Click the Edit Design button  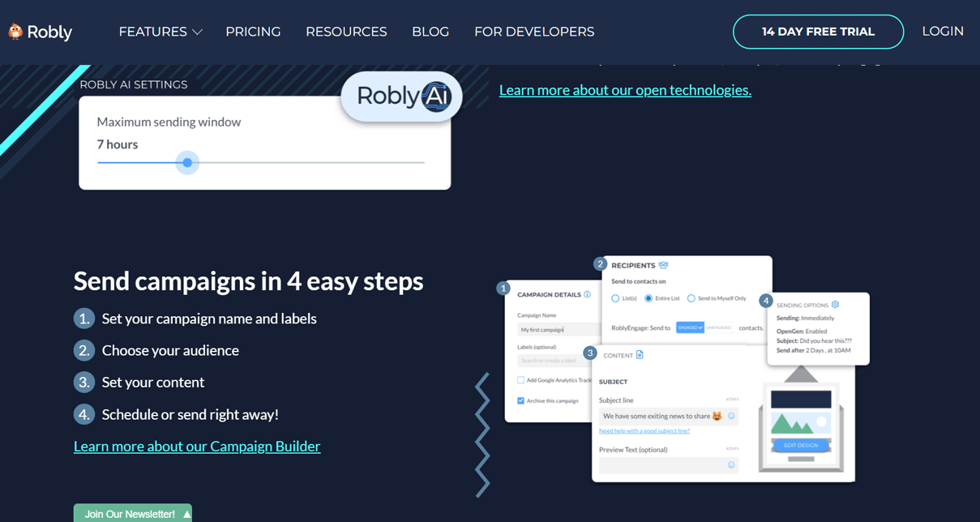[801, 445]
